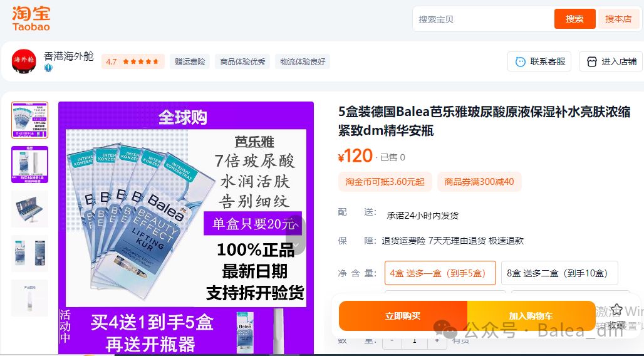View the first purple promo thumbnail
Image resolution: width=644 pixels, height=356 pixels.
coord(29,120)
